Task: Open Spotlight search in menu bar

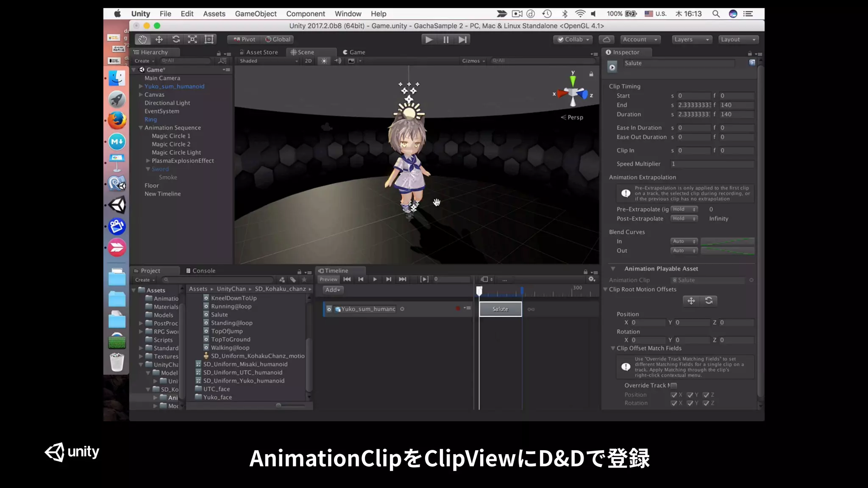Action: [x=716, y=14]
